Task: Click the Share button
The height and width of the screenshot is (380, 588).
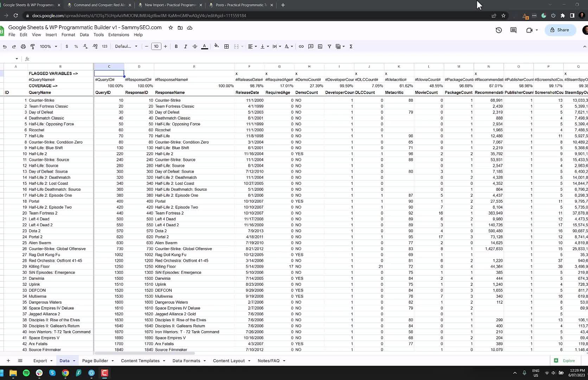Action: 560,30
